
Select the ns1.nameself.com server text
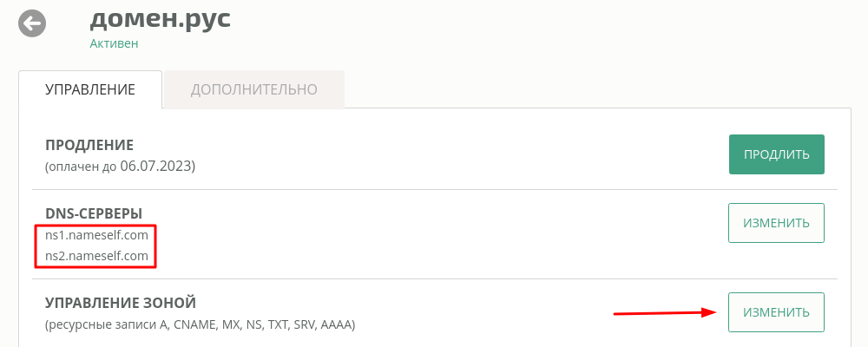pos(97,235)
